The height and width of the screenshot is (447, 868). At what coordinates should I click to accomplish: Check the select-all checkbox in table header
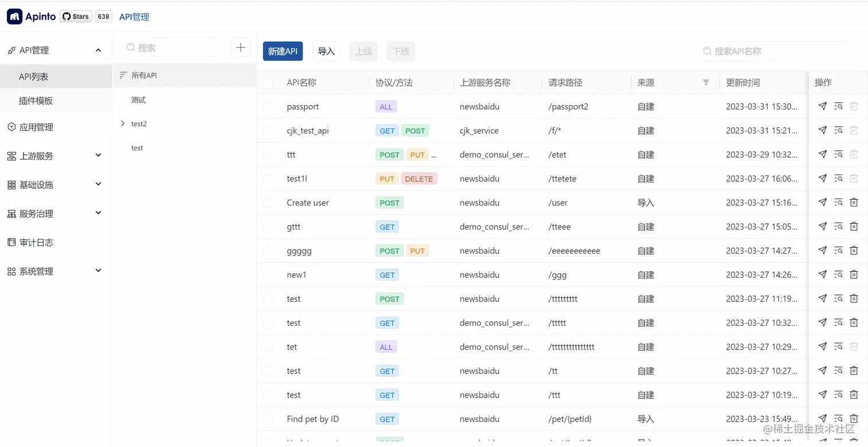pyautogui.click(x=268, y=83)
